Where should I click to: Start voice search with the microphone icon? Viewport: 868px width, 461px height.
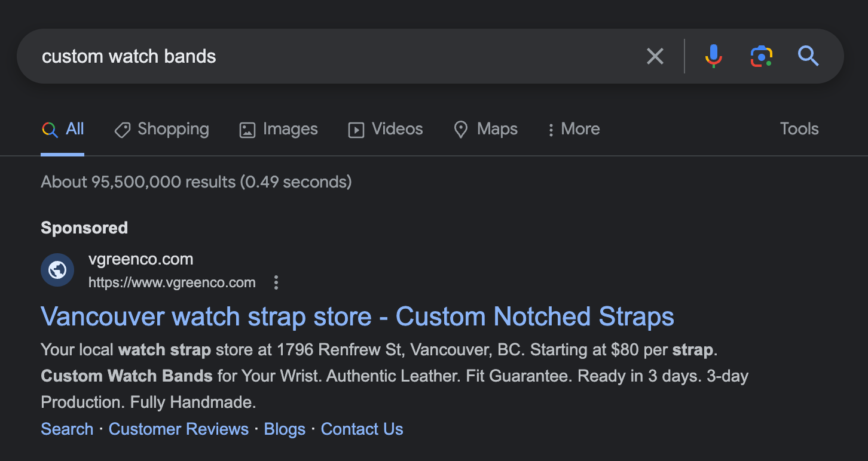713,57
